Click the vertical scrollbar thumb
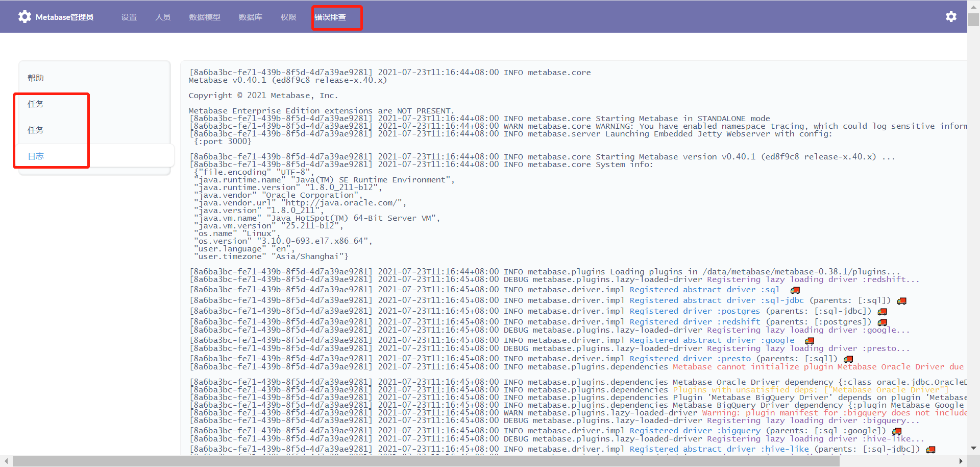The height and width of the screenshot is (467, 980). click(x=973, y=19)
